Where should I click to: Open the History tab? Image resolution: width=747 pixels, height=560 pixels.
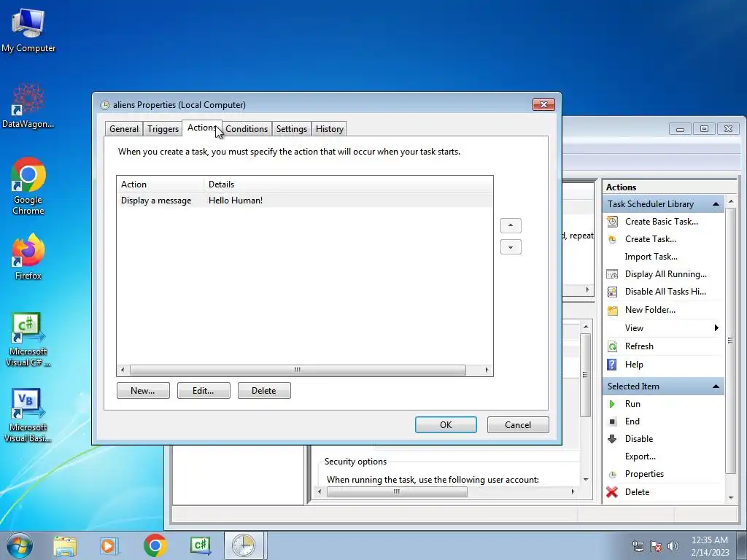click(x=329, y=129)
